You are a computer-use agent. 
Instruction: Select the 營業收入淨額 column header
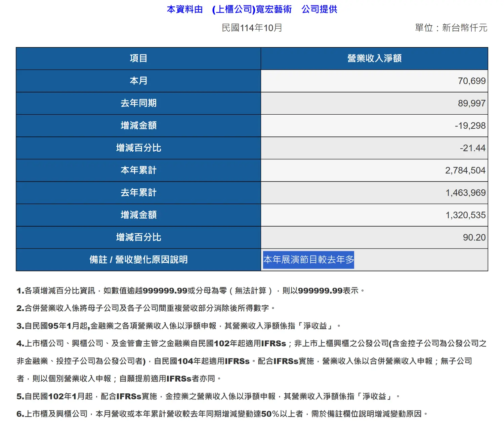(x=374, y=59)
